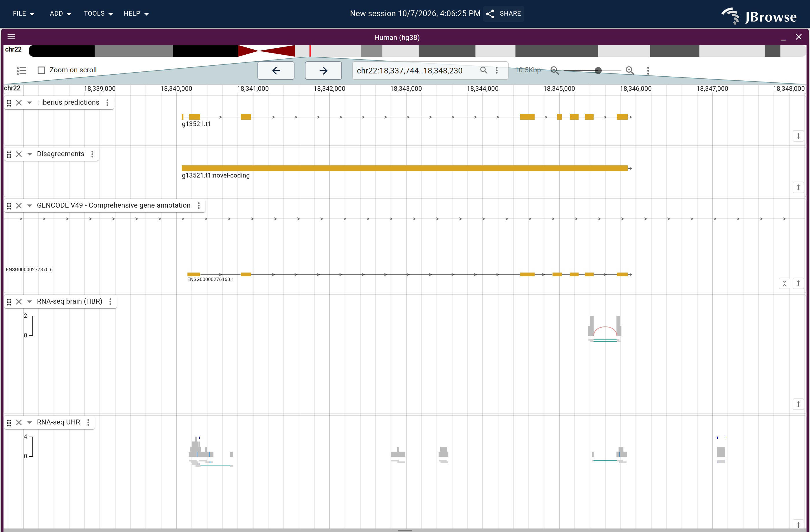Screen dimensions: 810x532
Task: Collapse the GENCODE V49 track arrow
Action: (x=30, y=206)
